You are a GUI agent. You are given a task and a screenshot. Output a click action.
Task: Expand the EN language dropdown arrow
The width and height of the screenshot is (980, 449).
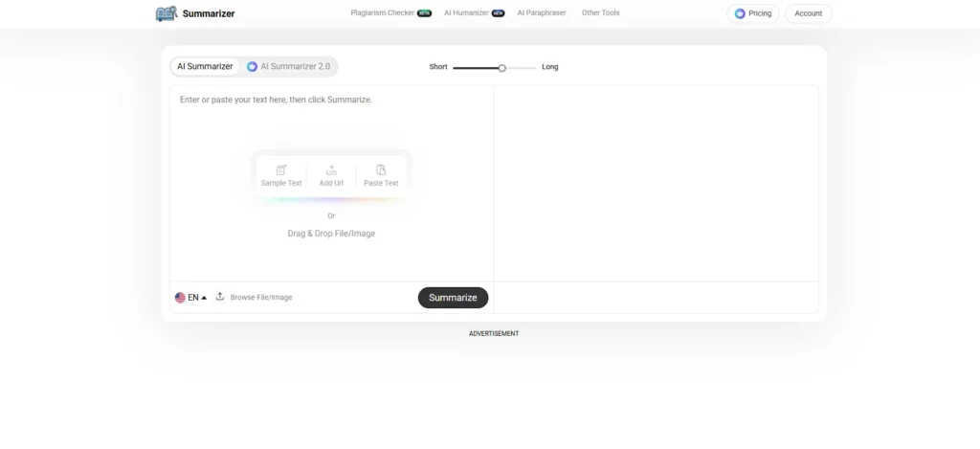point(204,298)
